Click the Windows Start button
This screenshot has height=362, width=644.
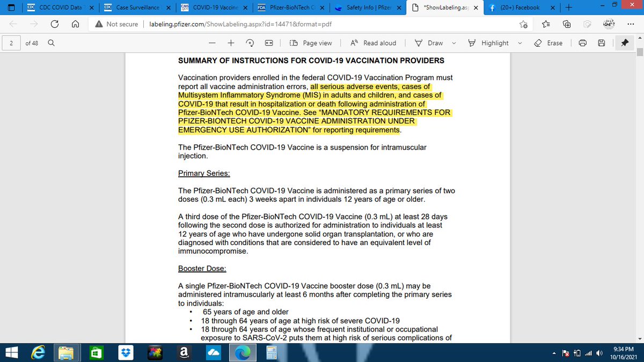click(12, 352)
